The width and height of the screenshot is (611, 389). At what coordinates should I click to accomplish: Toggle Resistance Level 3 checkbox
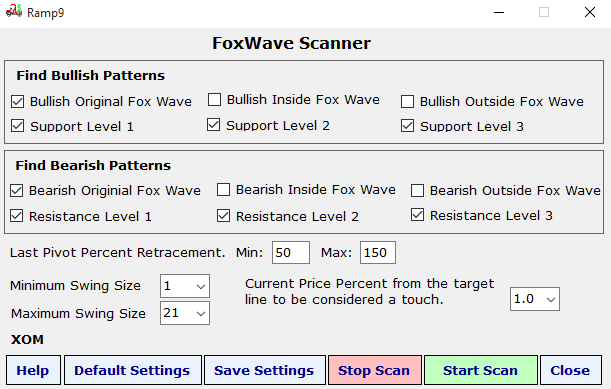click(418, 214)
